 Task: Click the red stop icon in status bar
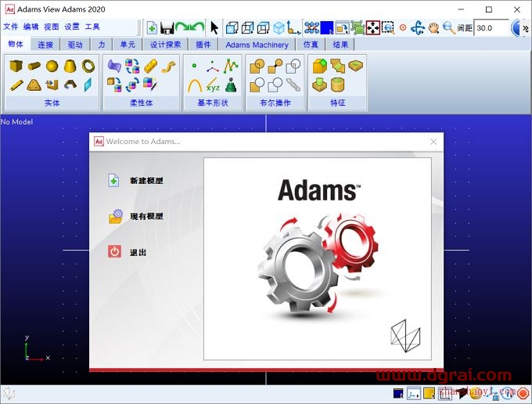(x=523, y=394)
